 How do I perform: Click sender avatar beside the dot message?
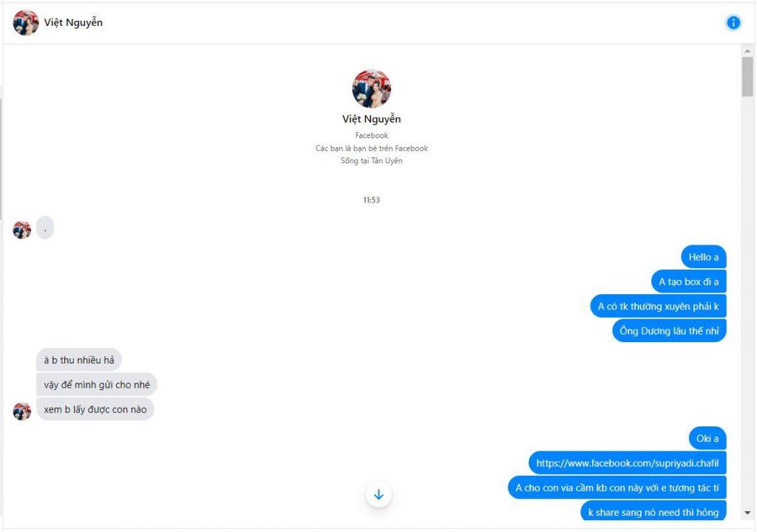point(21,230)
